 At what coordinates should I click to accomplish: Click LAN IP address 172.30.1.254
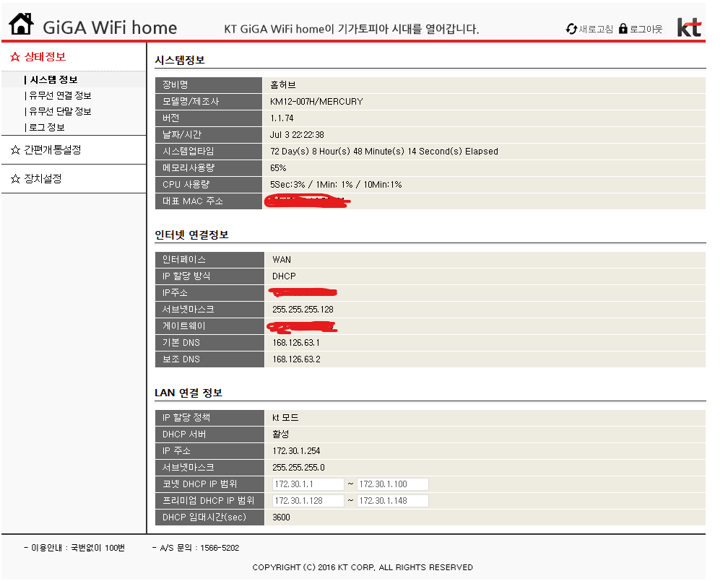296,451
